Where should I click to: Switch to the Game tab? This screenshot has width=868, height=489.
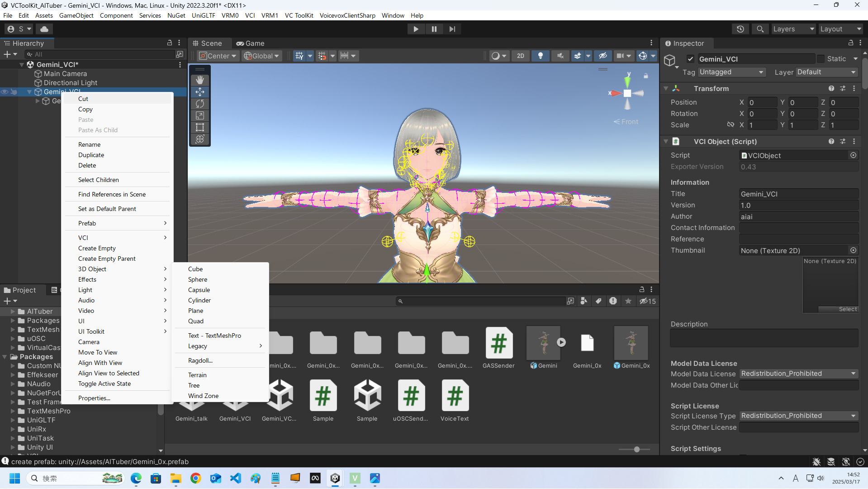coord(250,43)
